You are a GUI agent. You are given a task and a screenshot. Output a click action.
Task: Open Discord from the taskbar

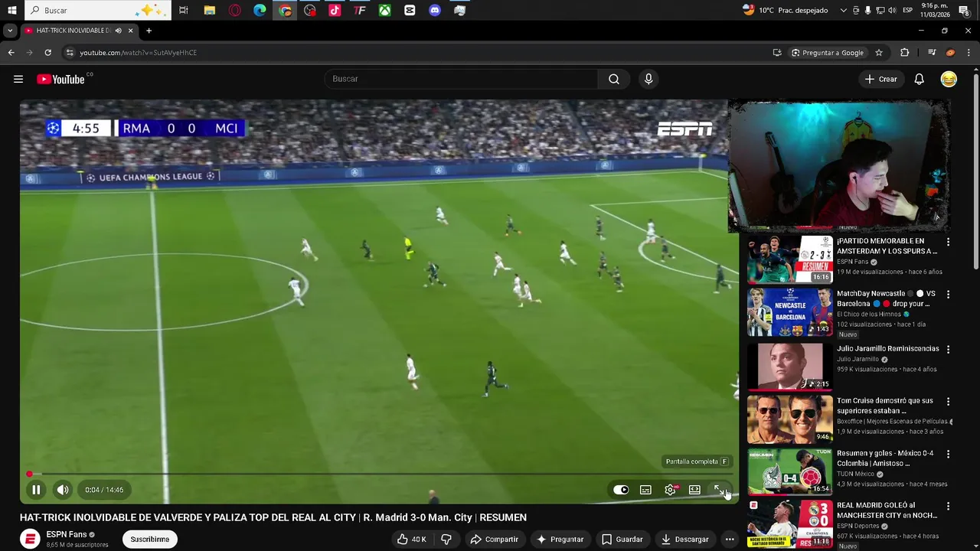[435, 10]
